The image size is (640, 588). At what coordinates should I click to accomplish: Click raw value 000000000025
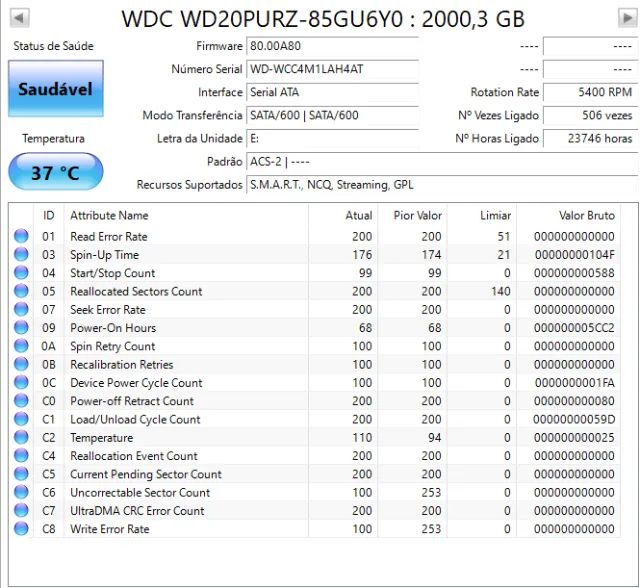(x=574, y=438)
